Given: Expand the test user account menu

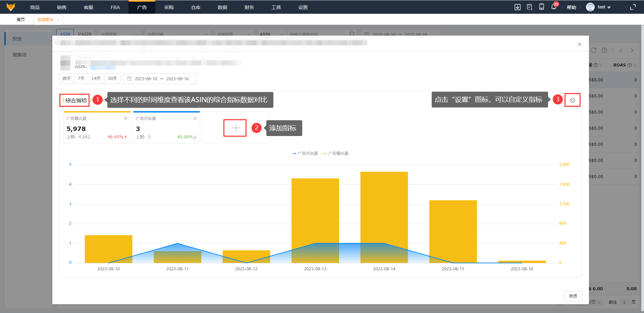Looking at the screenshot, I should (x=599, y=7).
